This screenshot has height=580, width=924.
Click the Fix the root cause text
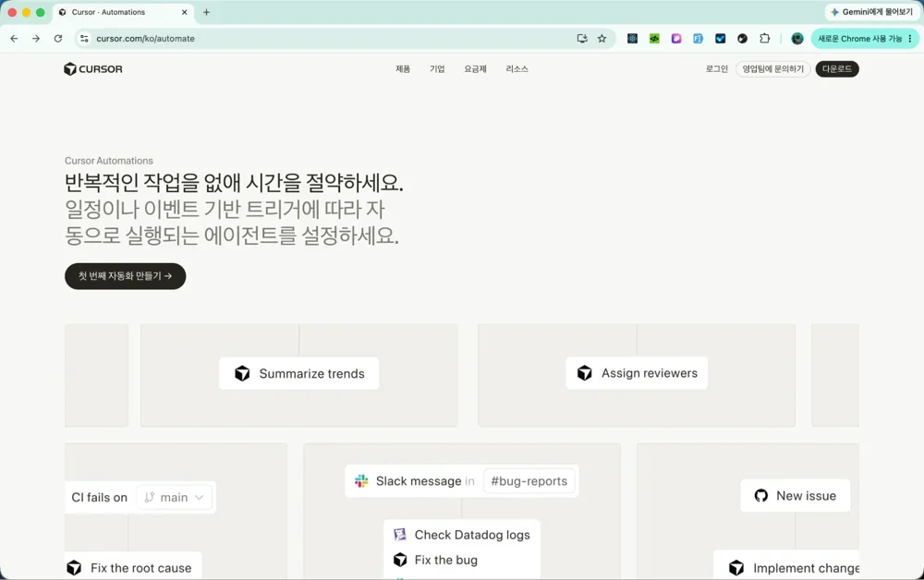click(x=140, y=568)
